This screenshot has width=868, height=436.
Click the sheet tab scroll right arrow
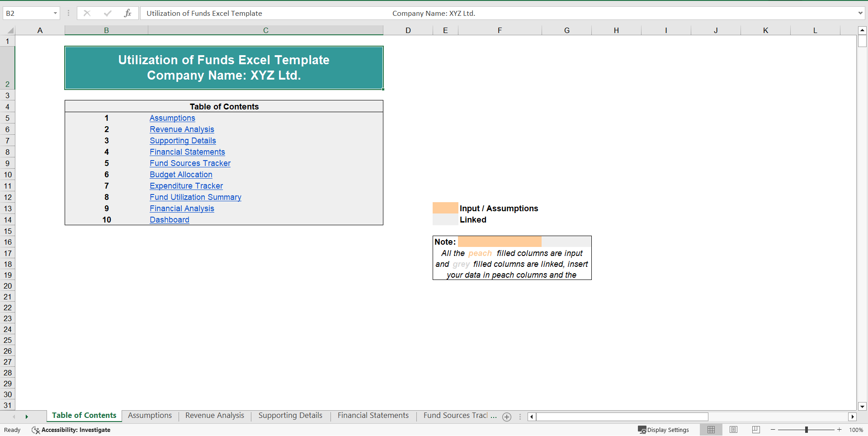tap(27, 417)
